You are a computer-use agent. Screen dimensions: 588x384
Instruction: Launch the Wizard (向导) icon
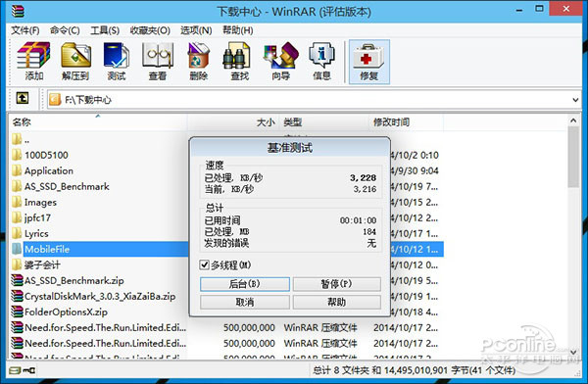coord(281,61)
